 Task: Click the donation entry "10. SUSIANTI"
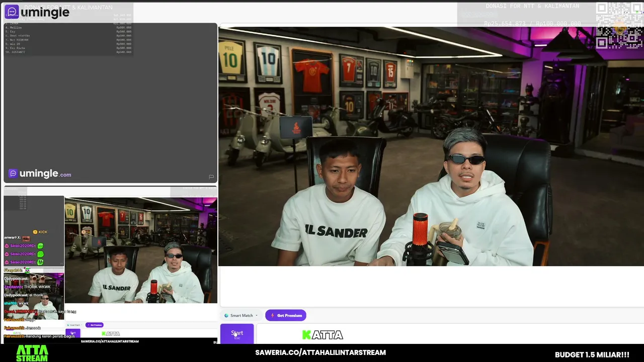point(15,52)
